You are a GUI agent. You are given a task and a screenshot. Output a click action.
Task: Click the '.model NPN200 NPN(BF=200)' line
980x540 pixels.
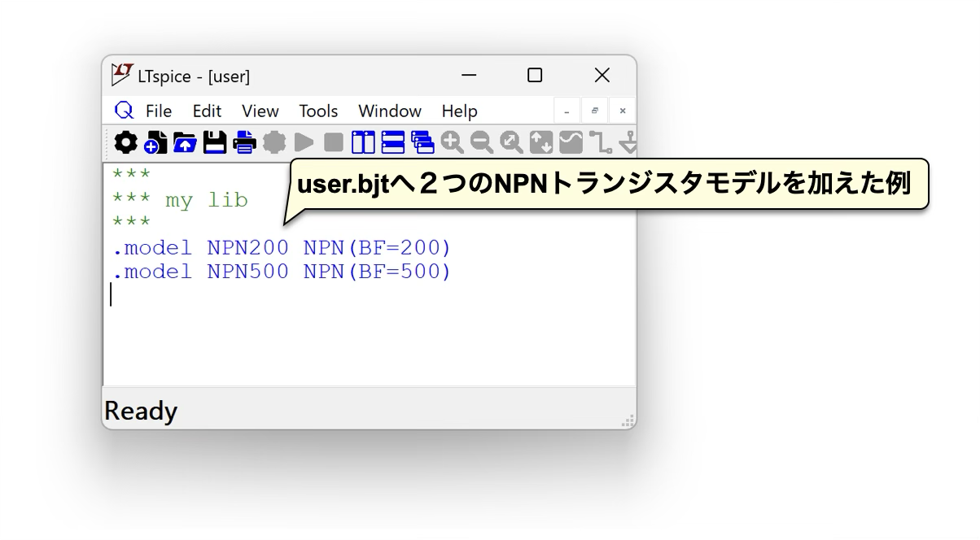282,247
